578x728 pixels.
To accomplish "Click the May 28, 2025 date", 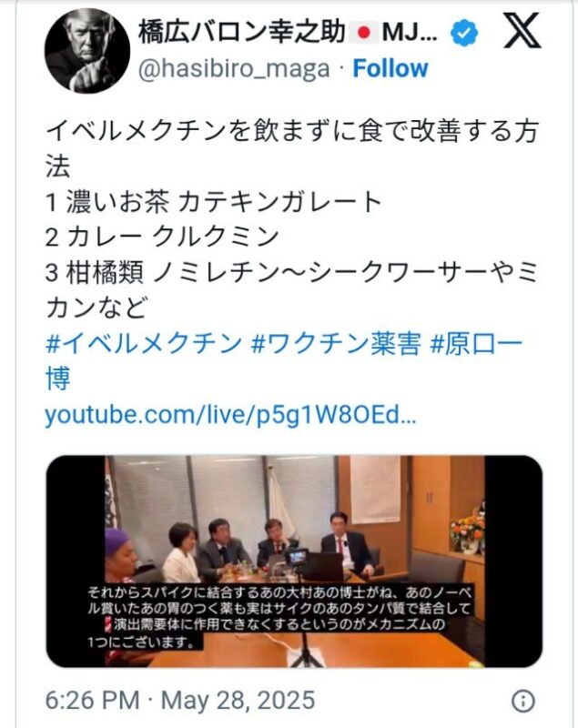I will (238, 700).
